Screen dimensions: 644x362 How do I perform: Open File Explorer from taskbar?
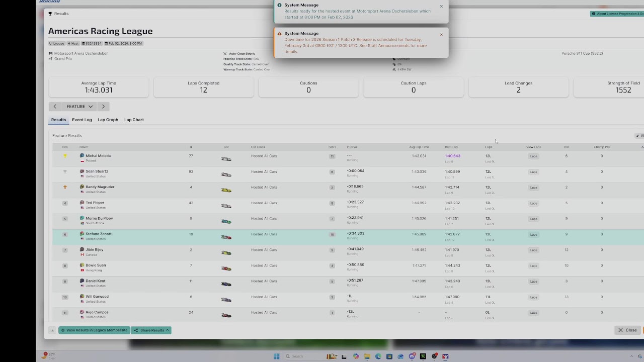coord(367,356)
